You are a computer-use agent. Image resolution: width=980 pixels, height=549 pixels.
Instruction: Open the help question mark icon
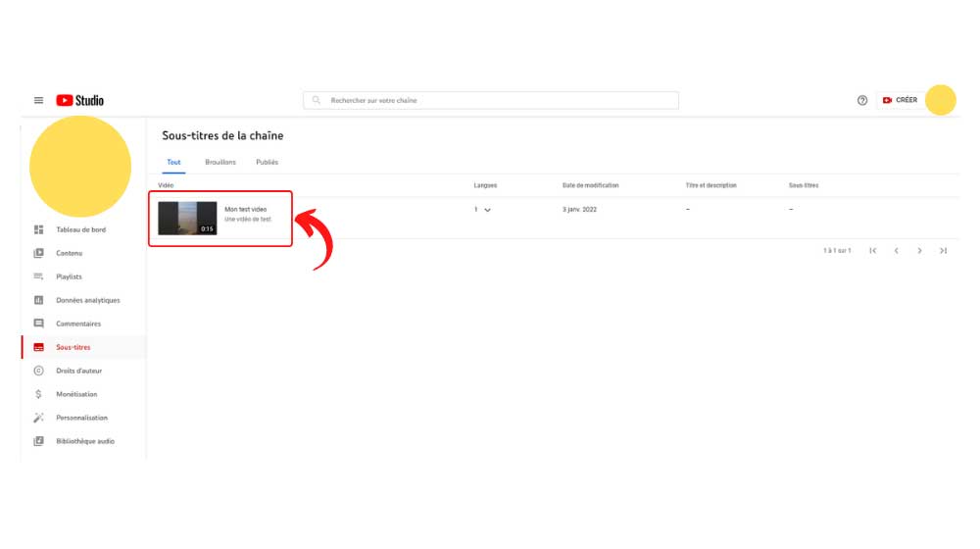tap(861, 100)
